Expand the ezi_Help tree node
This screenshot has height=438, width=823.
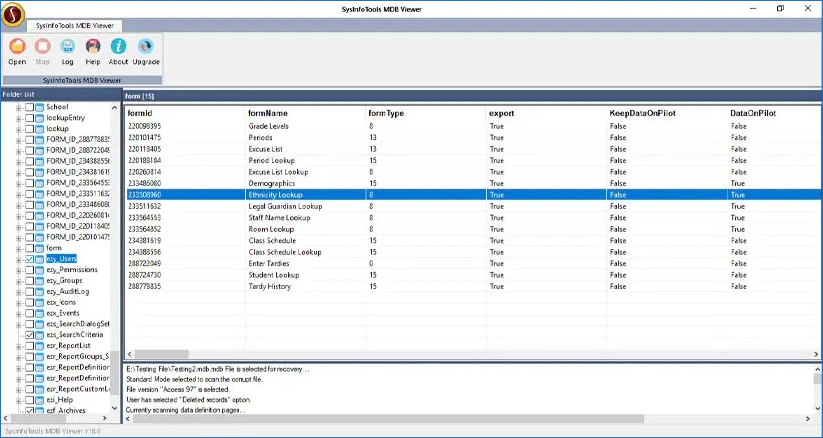(x=19, y=400)
